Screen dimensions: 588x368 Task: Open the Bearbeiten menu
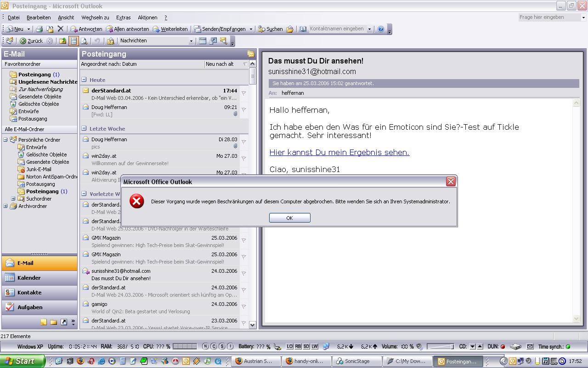click(39, 17)
